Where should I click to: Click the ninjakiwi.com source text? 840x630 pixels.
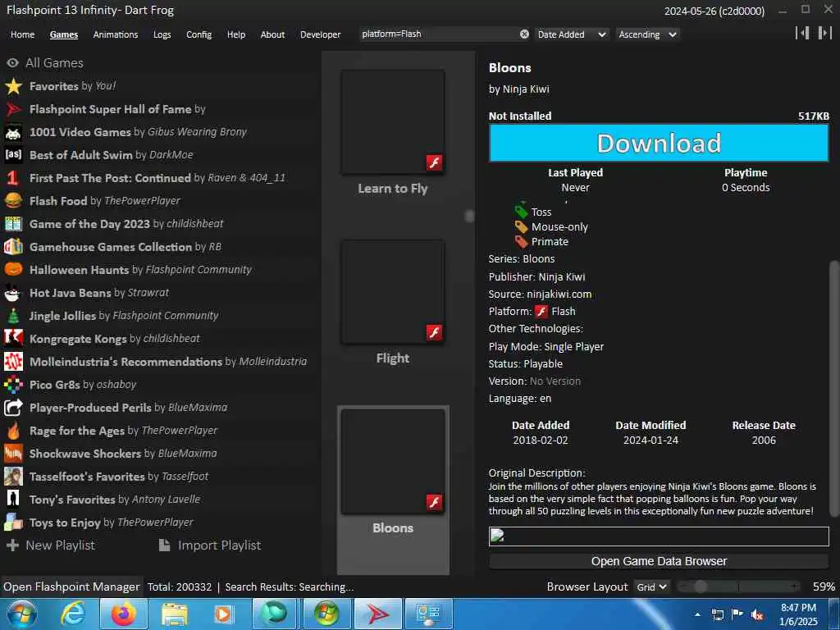(x=559, y=294)
